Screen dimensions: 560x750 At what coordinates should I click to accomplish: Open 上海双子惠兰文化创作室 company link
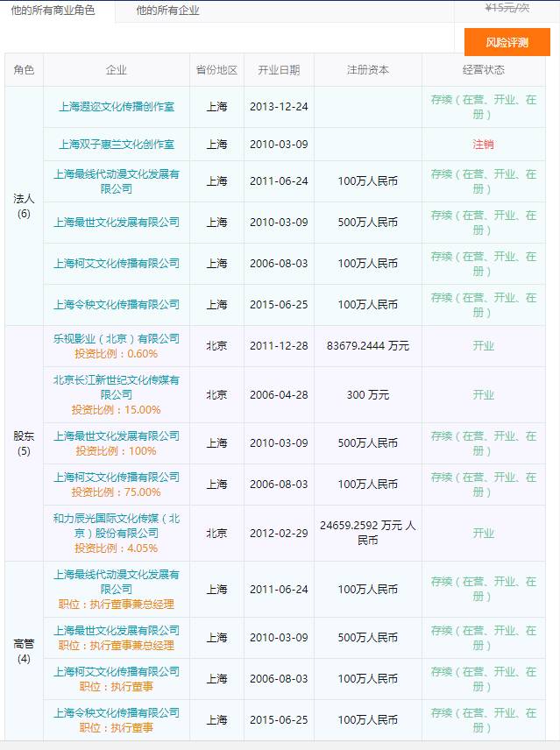coord(117,145)
